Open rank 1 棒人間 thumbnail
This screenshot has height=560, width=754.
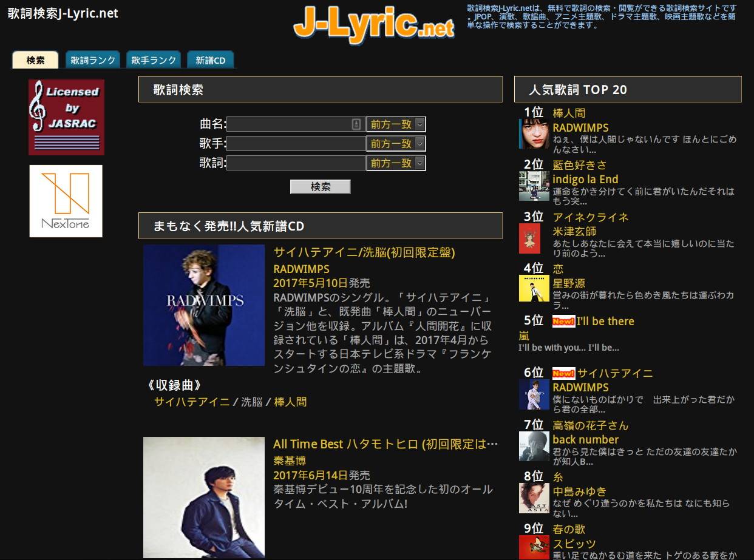(534, 134)
